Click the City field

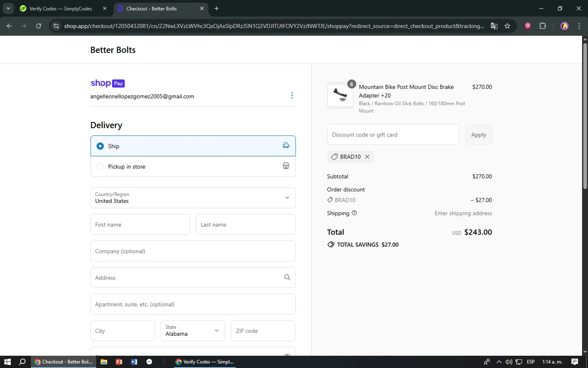pos(123,331)
